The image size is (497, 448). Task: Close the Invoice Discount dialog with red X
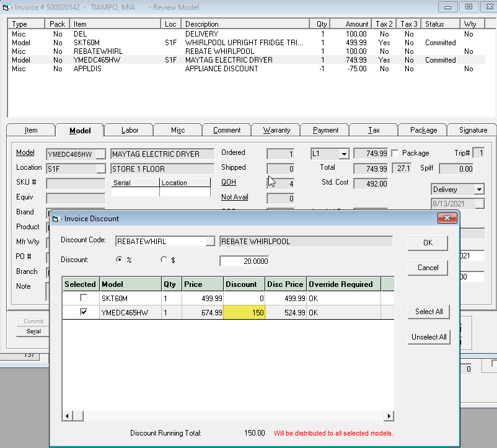tap(447, 218)
